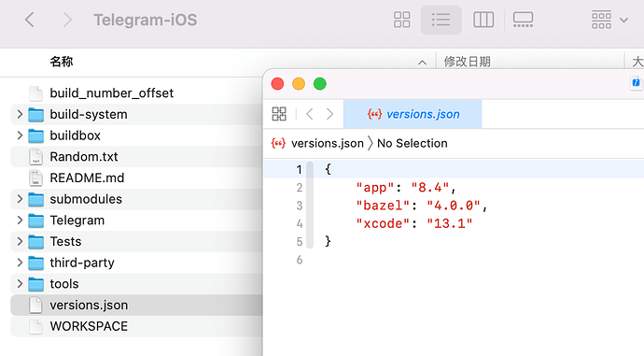
Task: Expand the Telegram folder
Action: click(20, 221)
